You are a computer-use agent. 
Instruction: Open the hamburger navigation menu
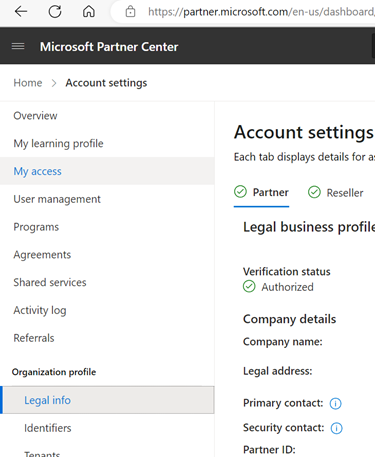[18, 46]
